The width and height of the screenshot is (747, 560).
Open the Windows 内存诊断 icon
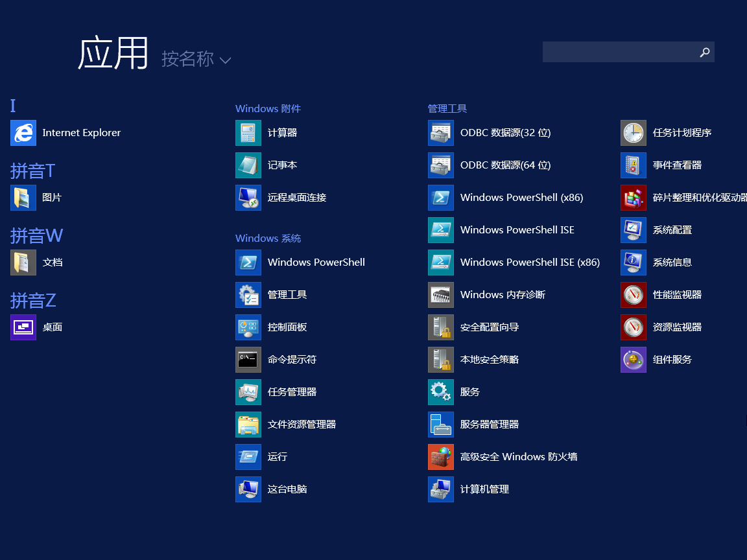[x=441, y=295]
